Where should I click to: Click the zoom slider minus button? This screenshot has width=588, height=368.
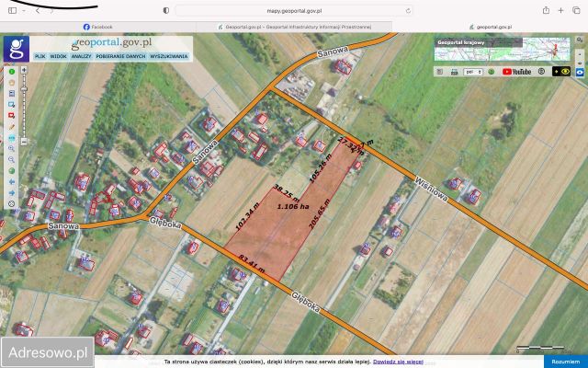pos(24,142)
